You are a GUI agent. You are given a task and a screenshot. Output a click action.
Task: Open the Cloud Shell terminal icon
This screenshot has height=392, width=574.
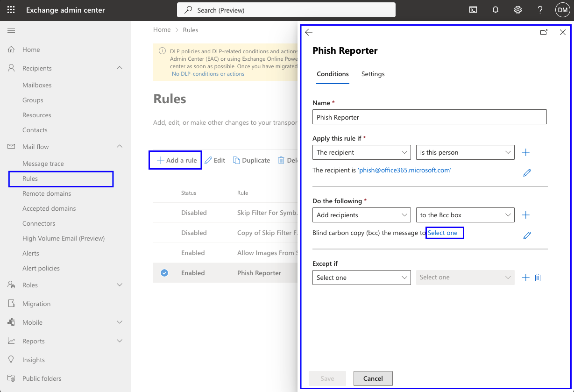[473, 9]
